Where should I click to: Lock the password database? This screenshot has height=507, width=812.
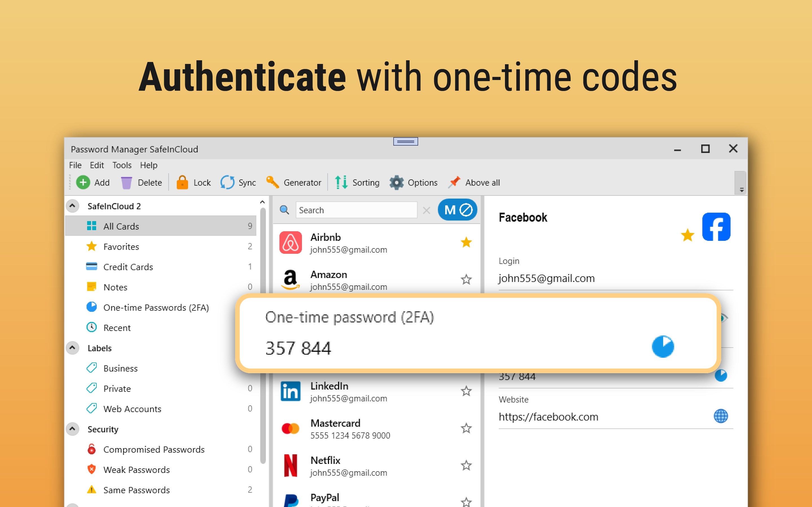coord(182,183)
